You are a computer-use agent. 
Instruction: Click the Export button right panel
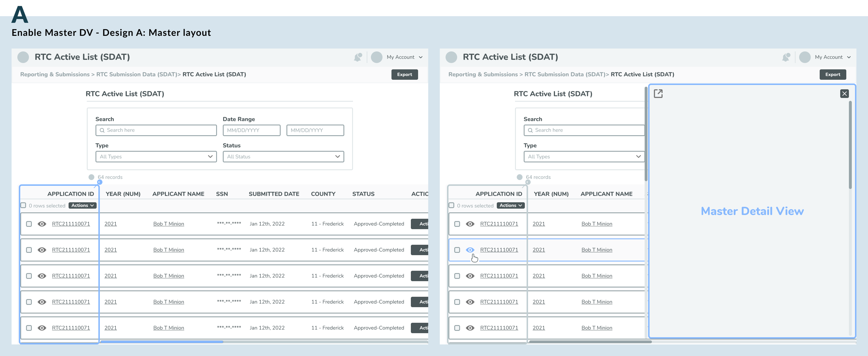coord(833,74)
